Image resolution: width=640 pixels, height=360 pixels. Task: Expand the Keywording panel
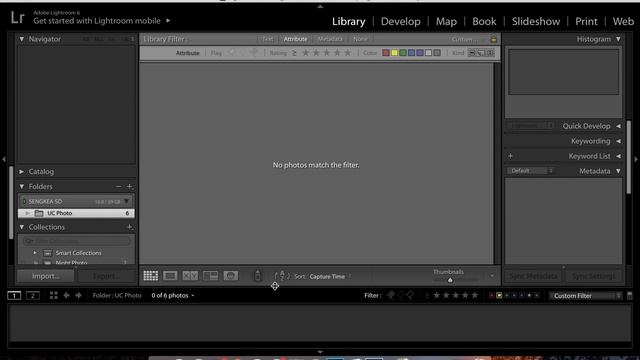pos(618,141)
